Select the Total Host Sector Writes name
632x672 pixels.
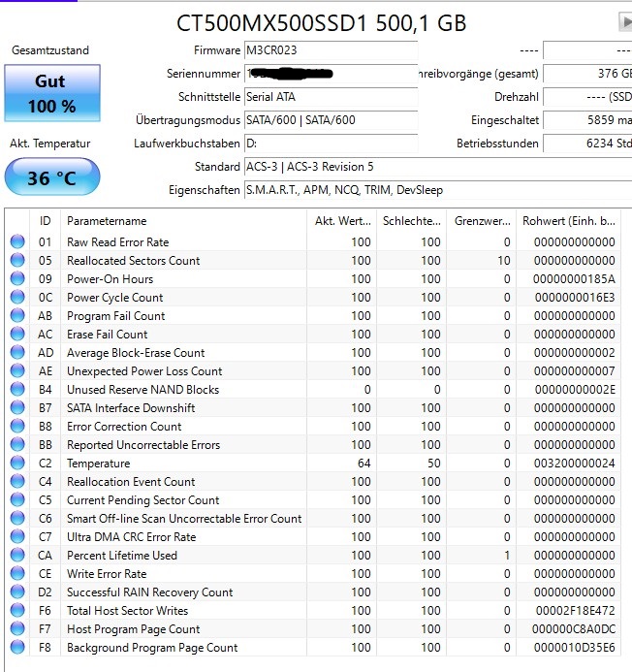pyautogui.click(x=128, y=611)
